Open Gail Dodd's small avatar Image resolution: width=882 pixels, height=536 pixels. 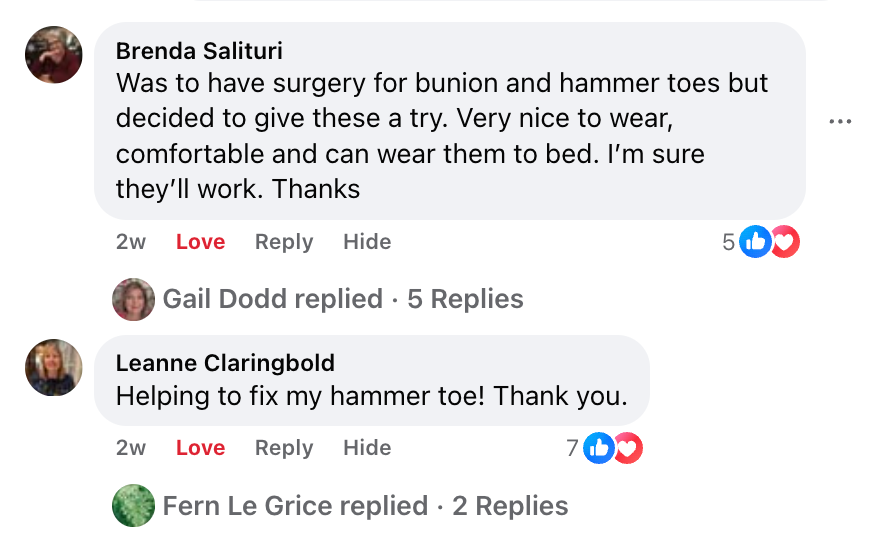[134, 299]
